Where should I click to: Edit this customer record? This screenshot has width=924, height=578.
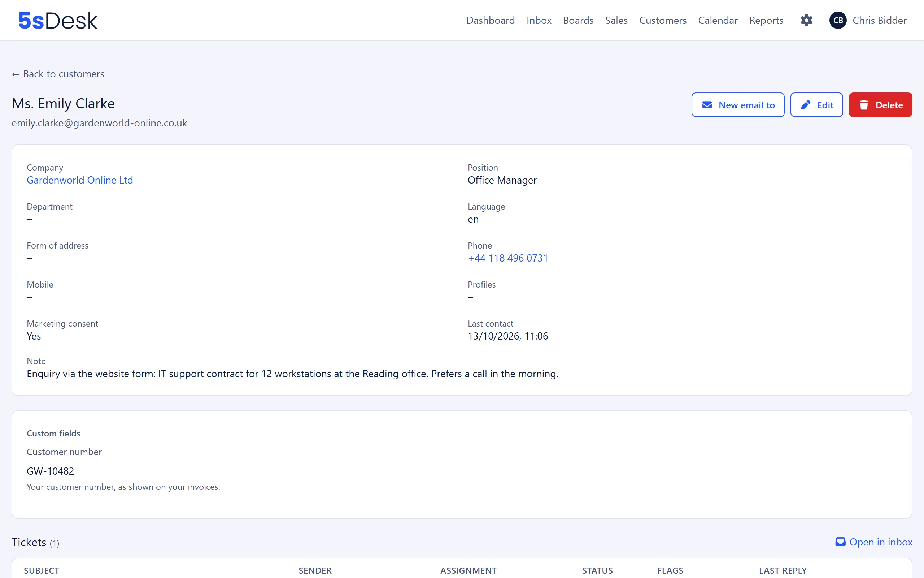point(816,105)
